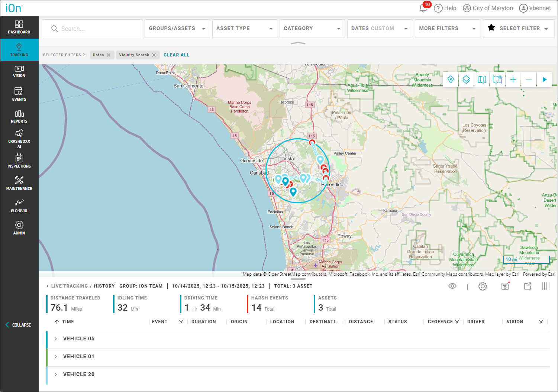Screen dimensions: 558x392
Task: Open the Event column filter
Action: click(181, 322)
